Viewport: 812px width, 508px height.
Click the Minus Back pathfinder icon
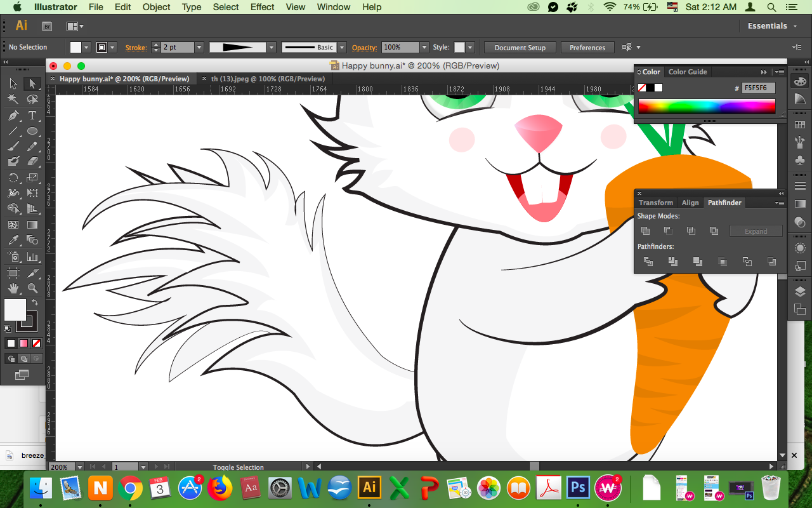771,262
